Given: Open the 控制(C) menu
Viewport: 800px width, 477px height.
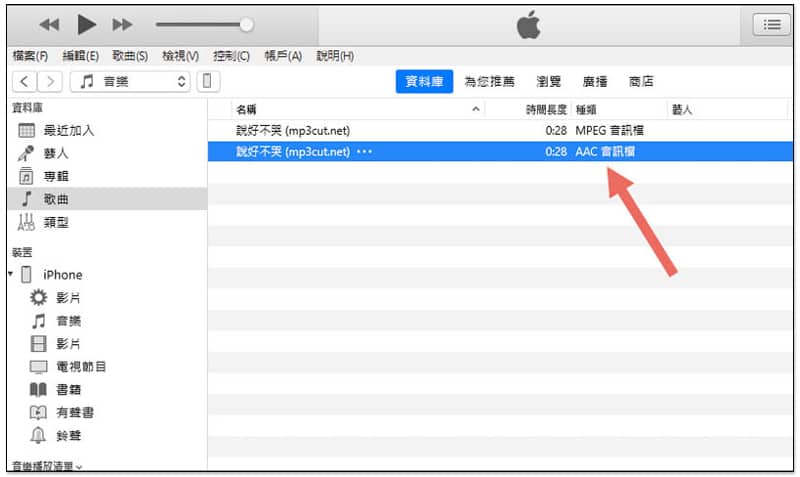Looking at the screenshot, I should tap(232, 56).
